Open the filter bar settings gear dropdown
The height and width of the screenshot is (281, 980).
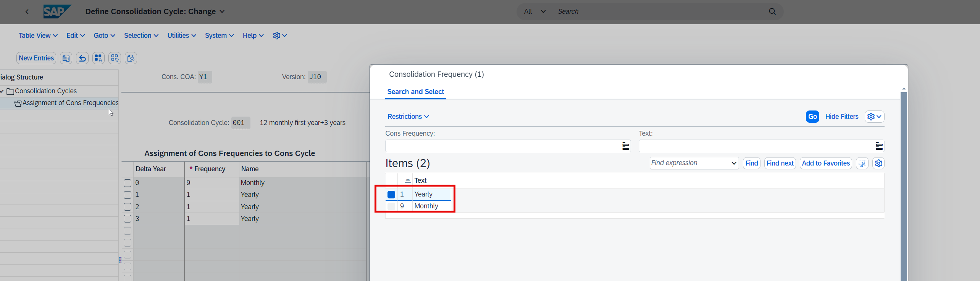874,117
